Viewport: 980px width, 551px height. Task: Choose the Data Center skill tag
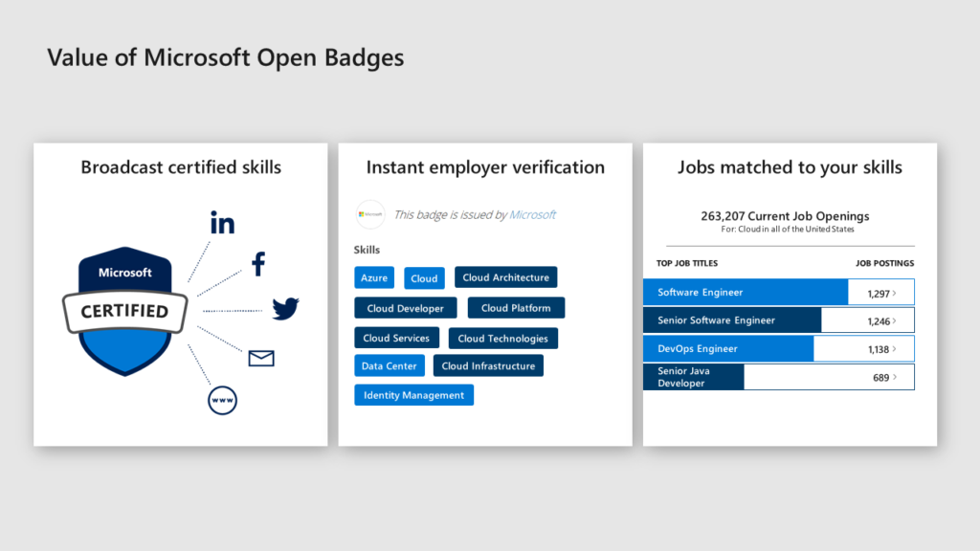pos(389,365)
